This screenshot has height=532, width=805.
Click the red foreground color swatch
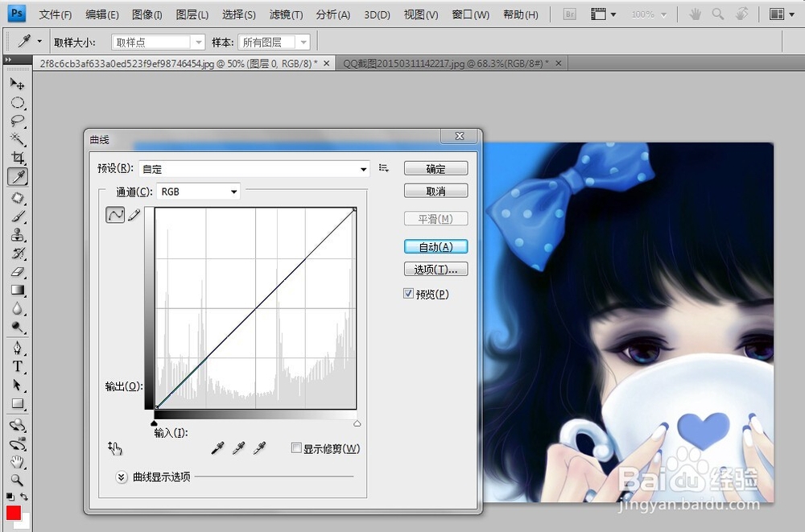(13, 513)
